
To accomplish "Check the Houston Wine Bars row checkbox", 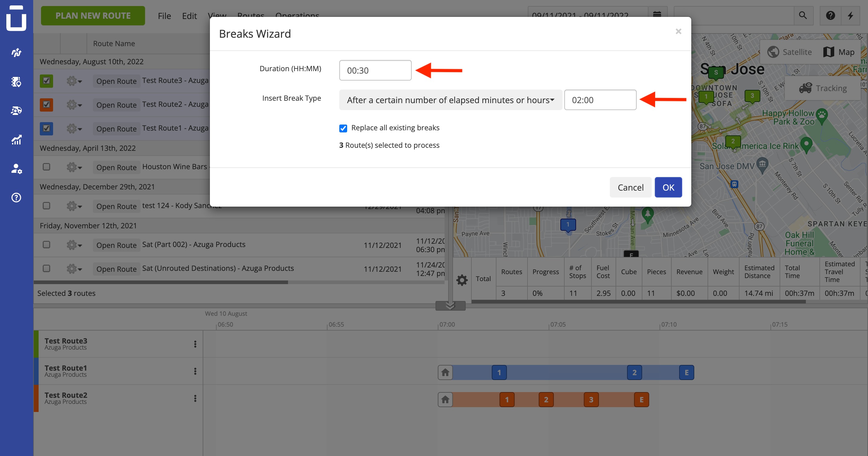I will [46, 167].
